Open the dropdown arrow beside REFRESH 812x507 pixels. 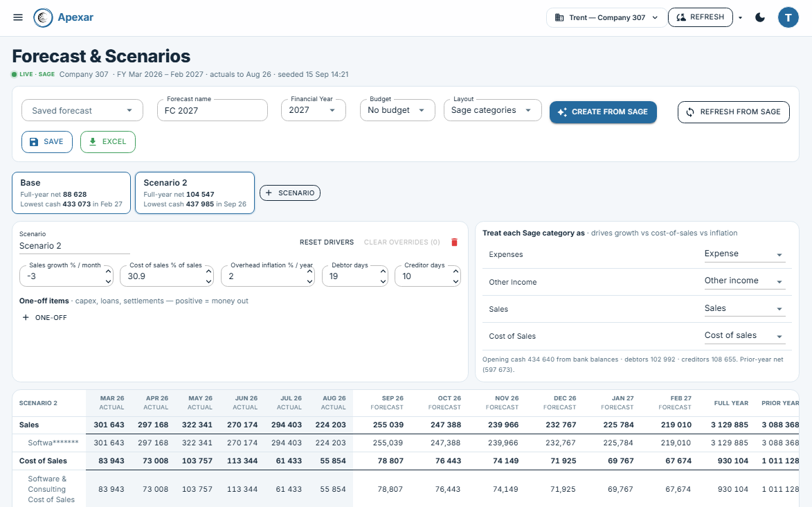click(741, 17)
